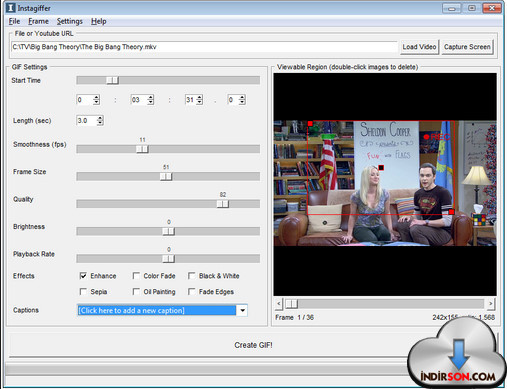Increase Length seconds with up arrow
The width and height of the screenshot is (507, 389).
[x=100, y=118]
